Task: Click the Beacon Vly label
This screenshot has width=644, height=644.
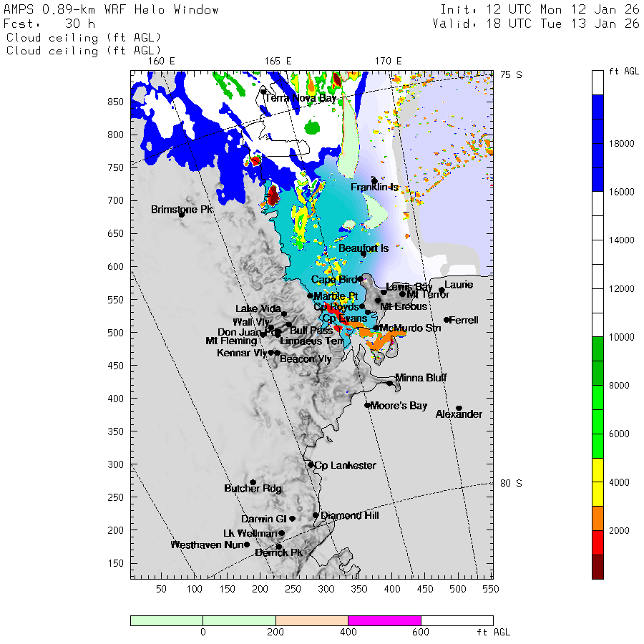Action: pos(306,359)
